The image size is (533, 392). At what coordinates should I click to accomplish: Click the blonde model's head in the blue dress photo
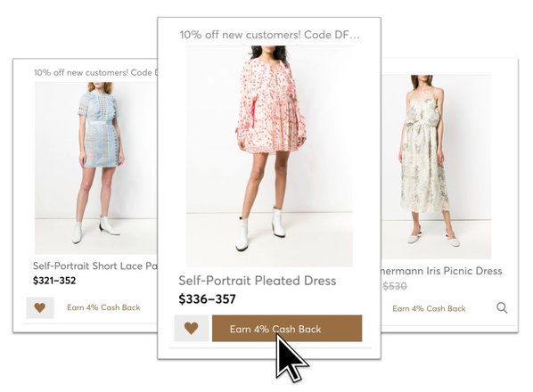coord(100,87)
